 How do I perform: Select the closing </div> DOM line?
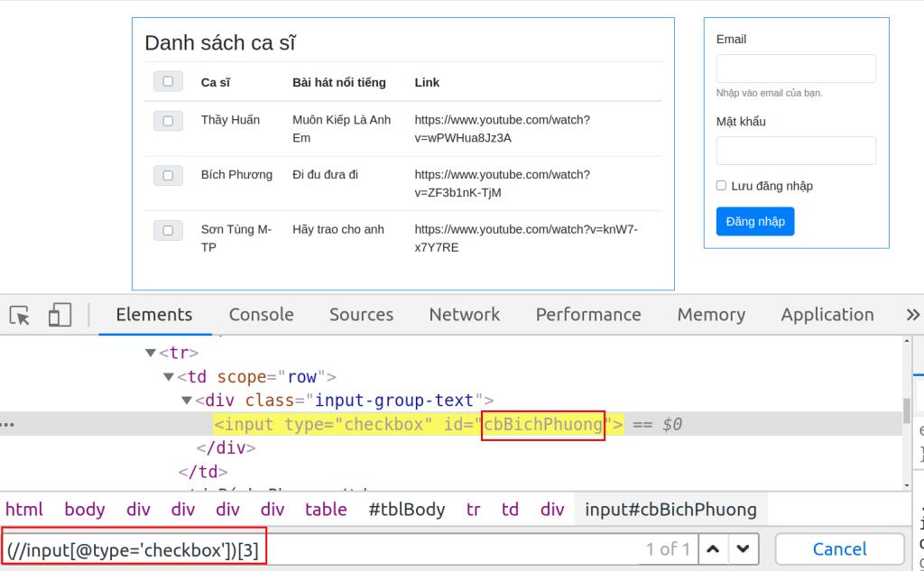(x=226, y=447)
